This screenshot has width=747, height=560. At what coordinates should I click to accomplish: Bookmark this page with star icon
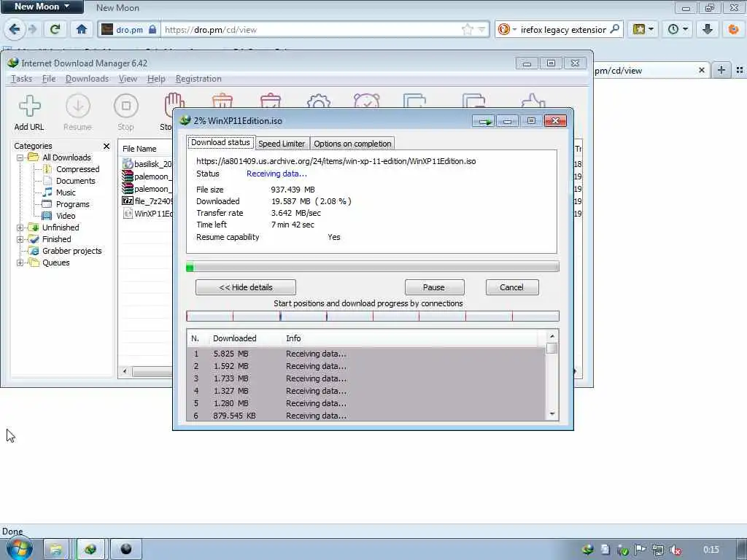click(468, 29)
